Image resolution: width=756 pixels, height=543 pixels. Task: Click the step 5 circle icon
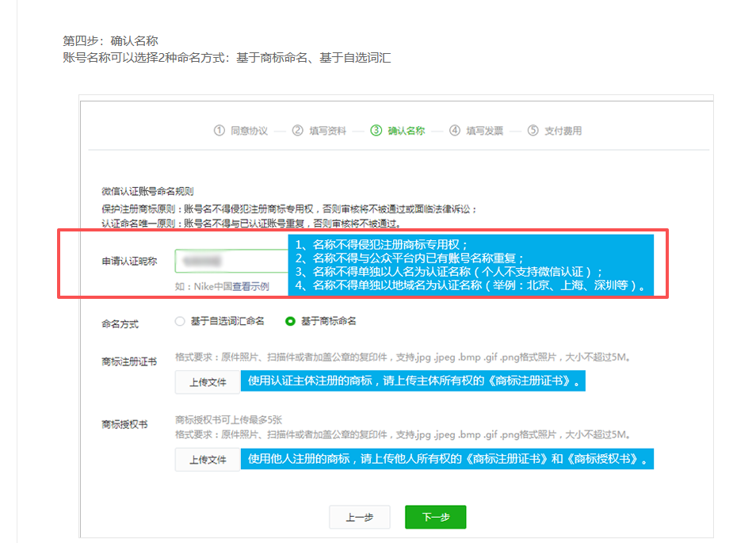click(x=533, y=131)
